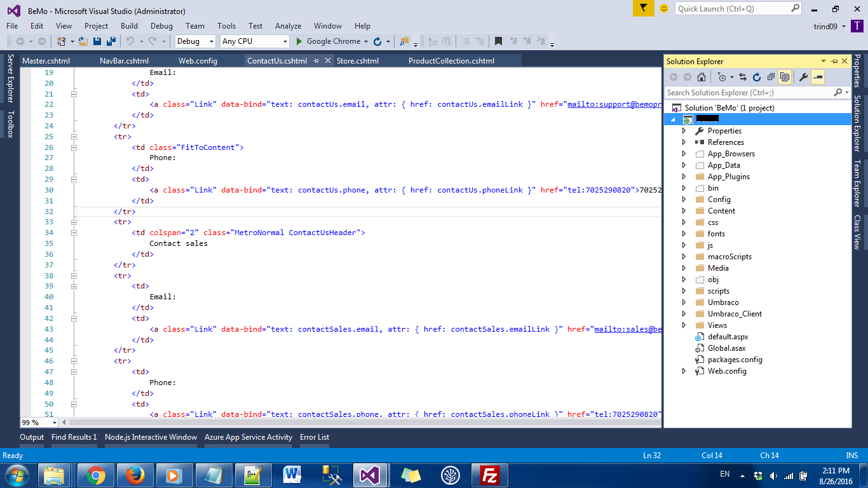The height and width of the screenshot is (488, 868).
Task: Expand the Views folder
Action: coord(684,325)
